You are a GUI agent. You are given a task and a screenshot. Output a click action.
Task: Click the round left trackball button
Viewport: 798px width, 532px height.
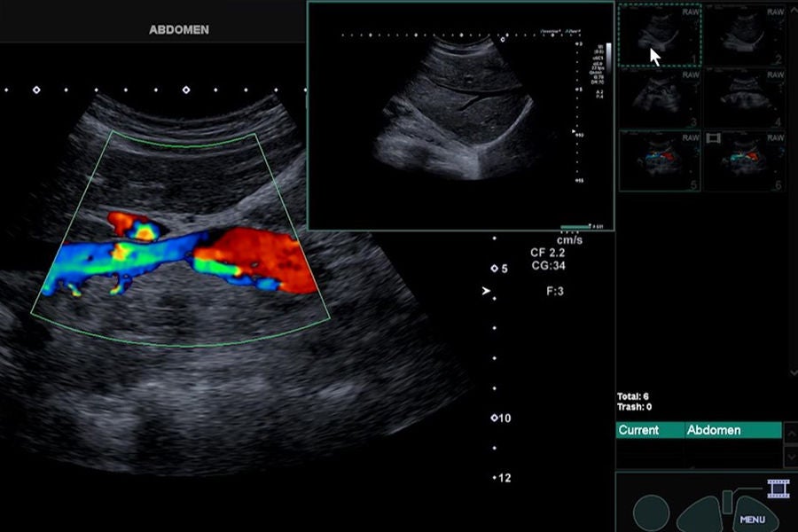point(651,513)
